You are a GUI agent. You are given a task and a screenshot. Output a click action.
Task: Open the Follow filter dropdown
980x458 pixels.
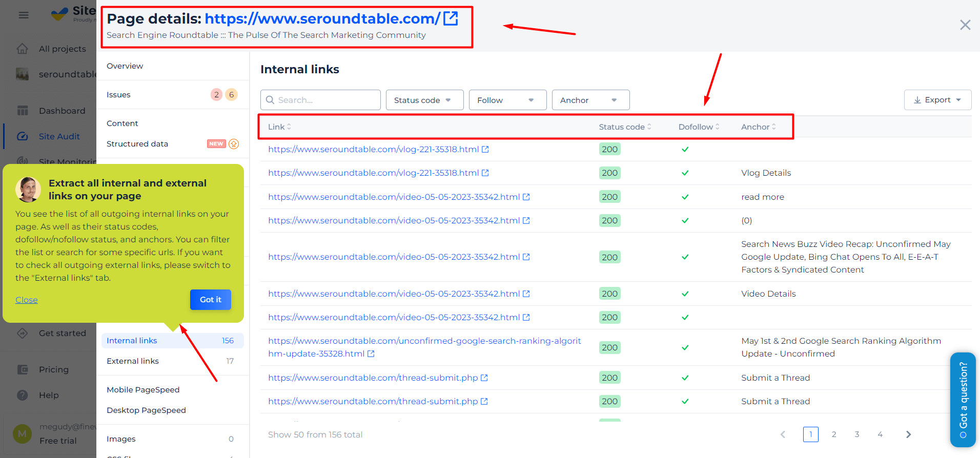click(508, 100)
